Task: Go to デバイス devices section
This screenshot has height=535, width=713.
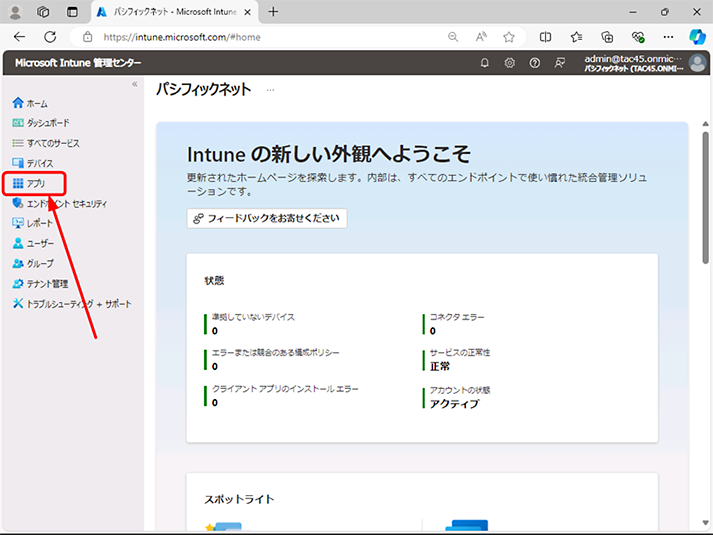Action: tap(33, 163)
